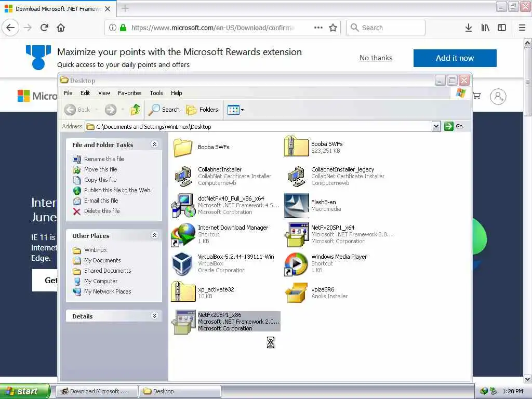Select the Flash8-en installer icon
The height and width of the screenshot is (399, 532).
pos(296,205)
